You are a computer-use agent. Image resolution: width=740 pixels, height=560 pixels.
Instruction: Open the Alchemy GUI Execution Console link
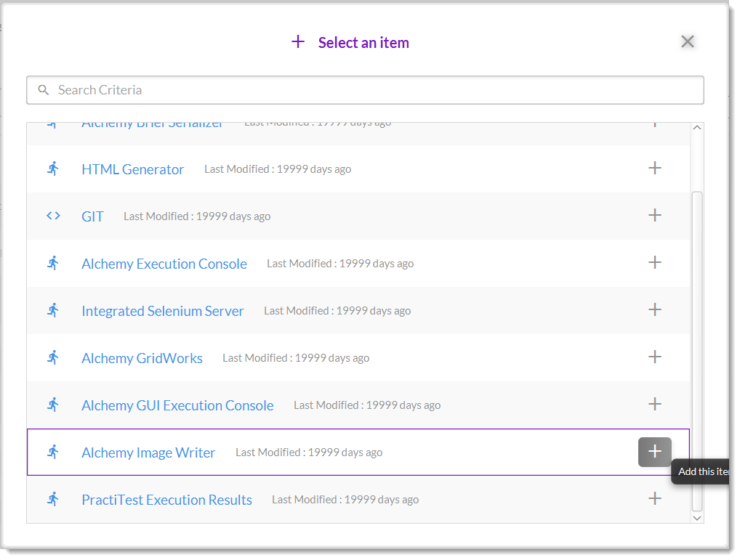(x=177, y=405)
